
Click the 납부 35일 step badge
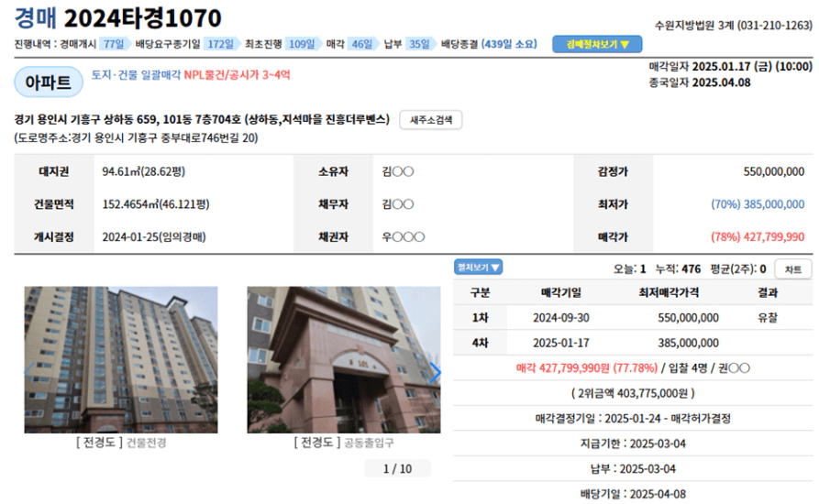(419, 44)
